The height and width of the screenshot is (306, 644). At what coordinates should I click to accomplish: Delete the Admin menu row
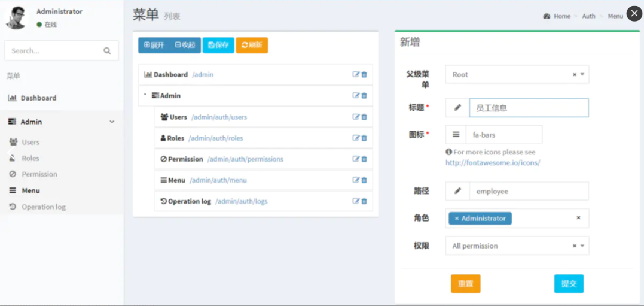click(x=364, y=95)
